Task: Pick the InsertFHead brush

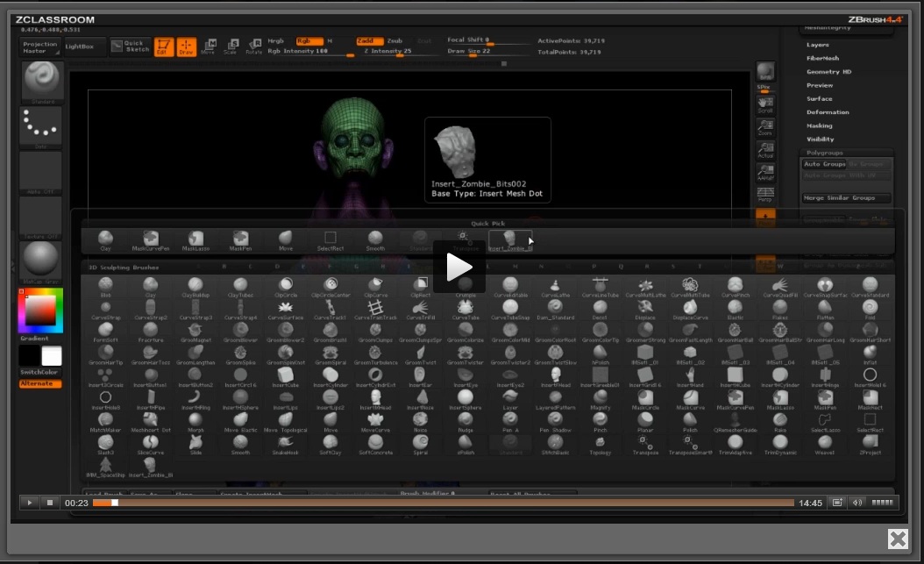Action: (555, 377)
